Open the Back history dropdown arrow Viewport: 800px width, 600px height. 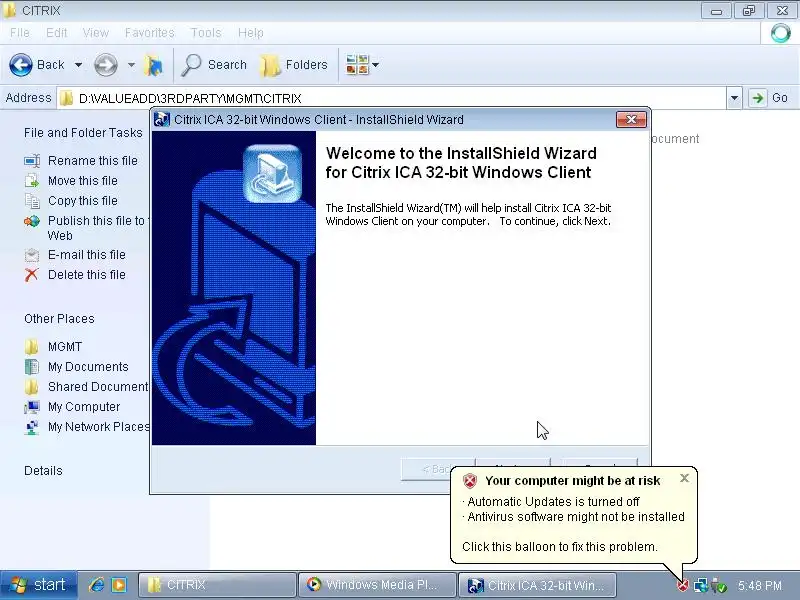click(78, 65)
